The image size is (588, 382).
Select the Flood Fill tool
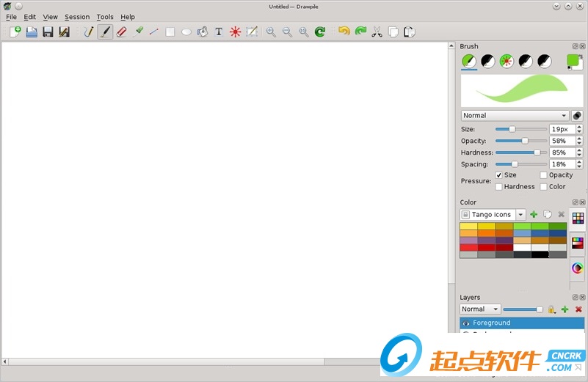203,32
